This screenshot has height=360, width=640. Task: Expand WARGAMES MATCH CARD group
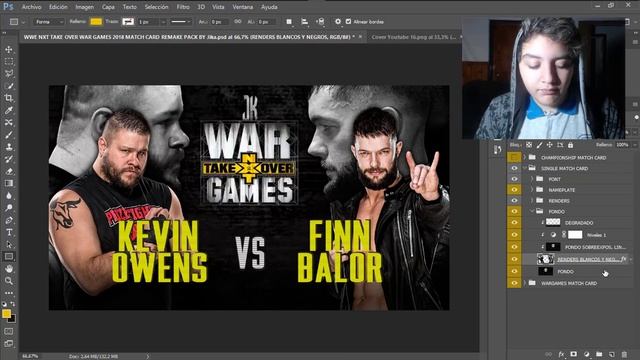525,283
